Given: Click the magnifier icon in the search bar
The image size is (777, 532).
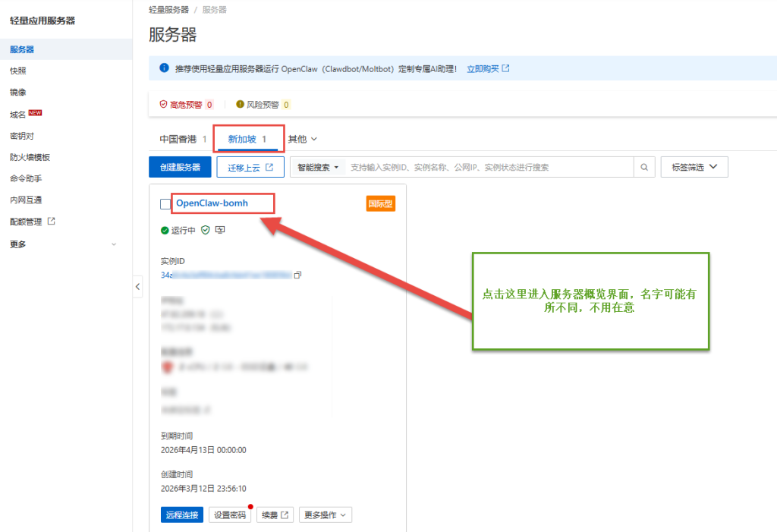Looking at the screenshot, I should (x=643, y=166).
